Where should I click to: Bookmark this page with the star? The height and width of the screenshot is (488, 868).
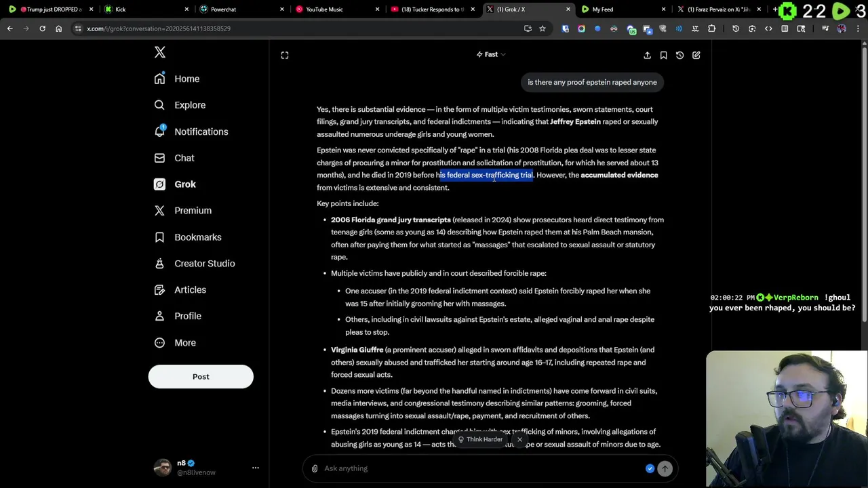point(542,28)
